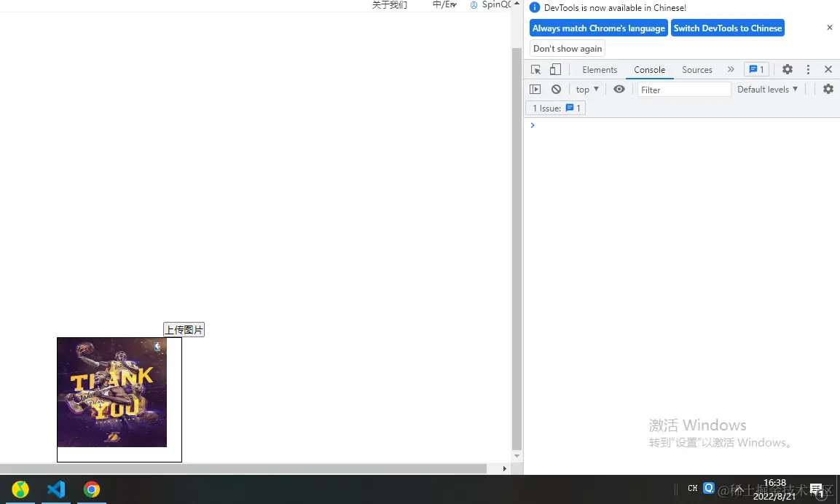Open the 关于我们 menu link

[x=390, y=5]
